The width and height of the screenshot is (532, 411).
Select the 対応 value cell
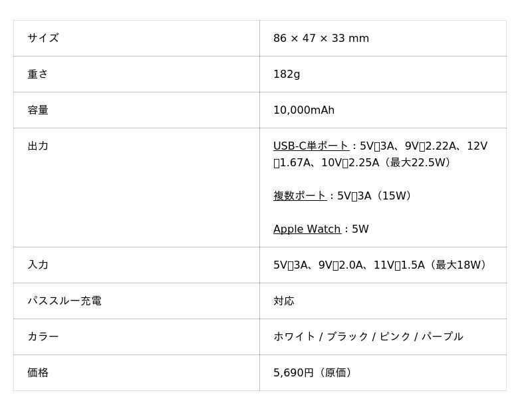tap(284, 301)
